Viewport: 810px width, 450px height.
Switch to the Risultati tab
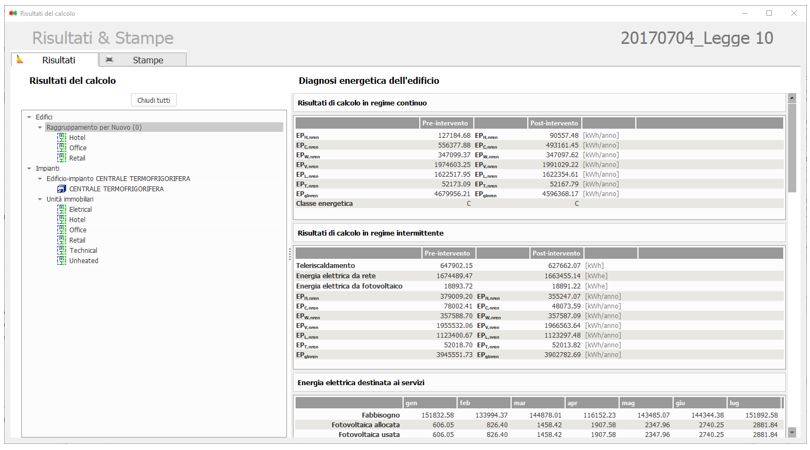(55, 60)
